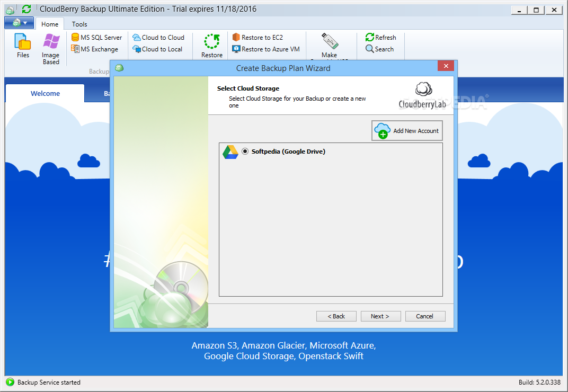The width and height of the screenshot is (568, 392).
Task: Open the application menu dropdown
Action: (x=19, y=23)
